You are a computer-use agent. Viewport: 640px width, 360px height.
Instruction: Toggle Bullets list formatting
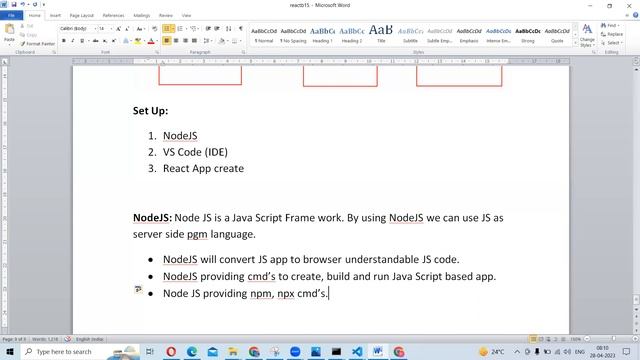click(x=166, y=29)
